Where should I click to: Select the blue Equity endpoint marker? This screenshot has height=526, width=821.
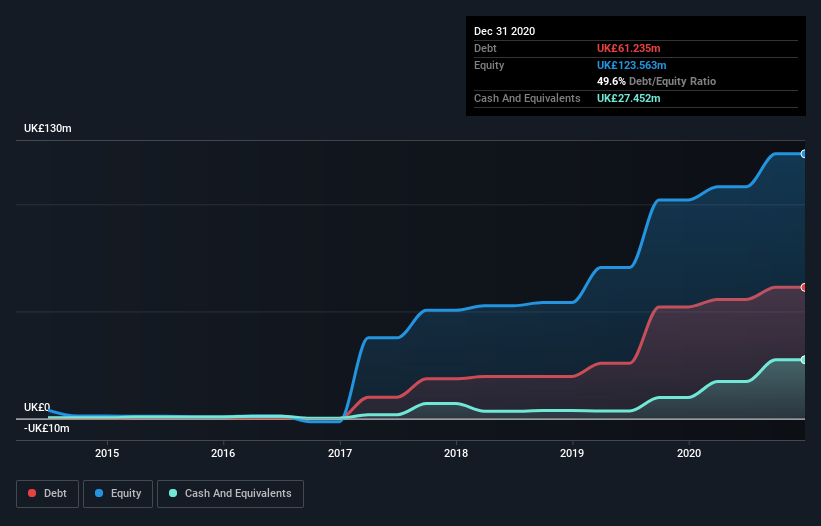(804, 154)
